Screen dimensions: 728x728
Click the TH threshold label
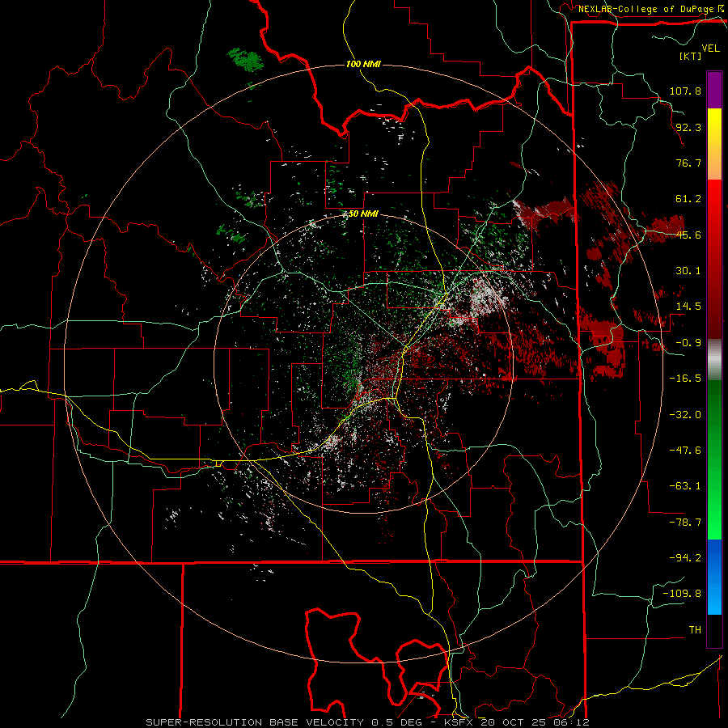pos(695,630)
